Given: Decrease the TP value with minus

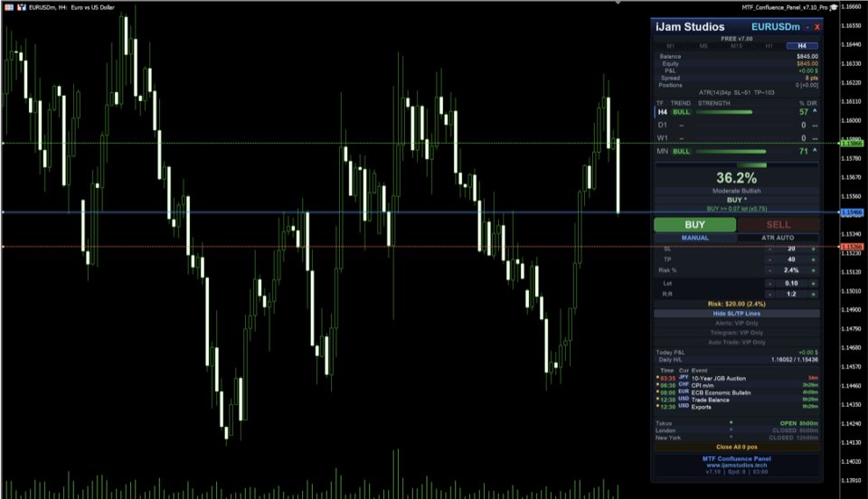Looking at the screenshot, I should 770,259.
